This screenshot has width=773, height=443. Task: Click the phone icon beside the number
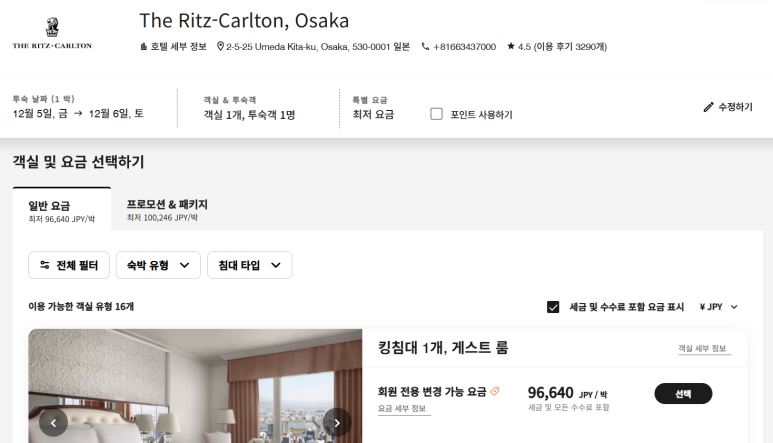click(x=425, y=46)
